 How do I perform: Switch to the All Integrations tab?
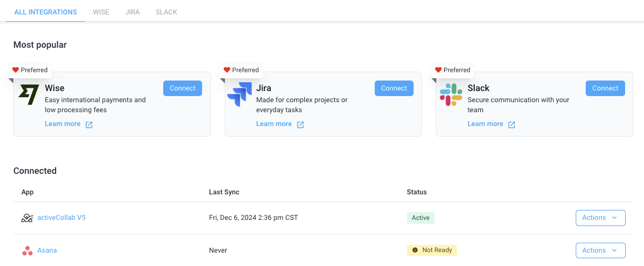(x=46, y=12)
